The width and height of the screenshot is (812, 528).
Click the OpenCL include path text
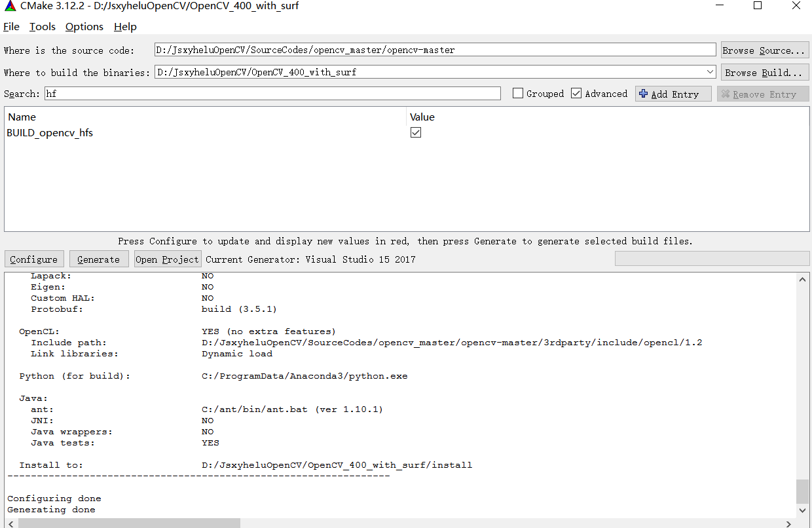coord(452,343)
